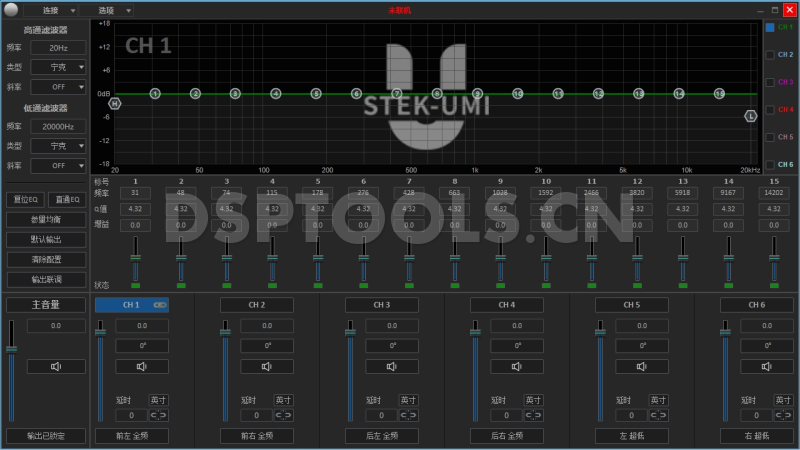Screen dimensions: 800x450
Task: Click the CH 5 delay link icon
Action: (x=658, y=415)
